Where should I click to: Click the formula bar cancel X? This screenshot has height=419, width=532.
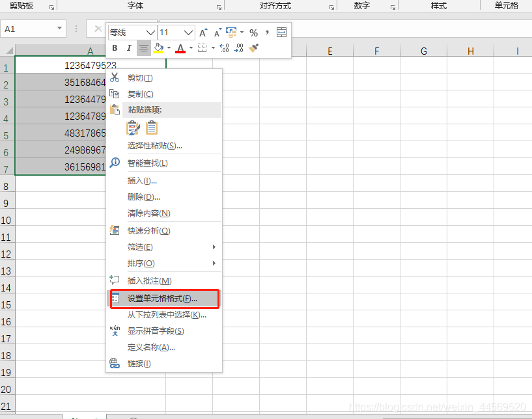coord(98,29)
